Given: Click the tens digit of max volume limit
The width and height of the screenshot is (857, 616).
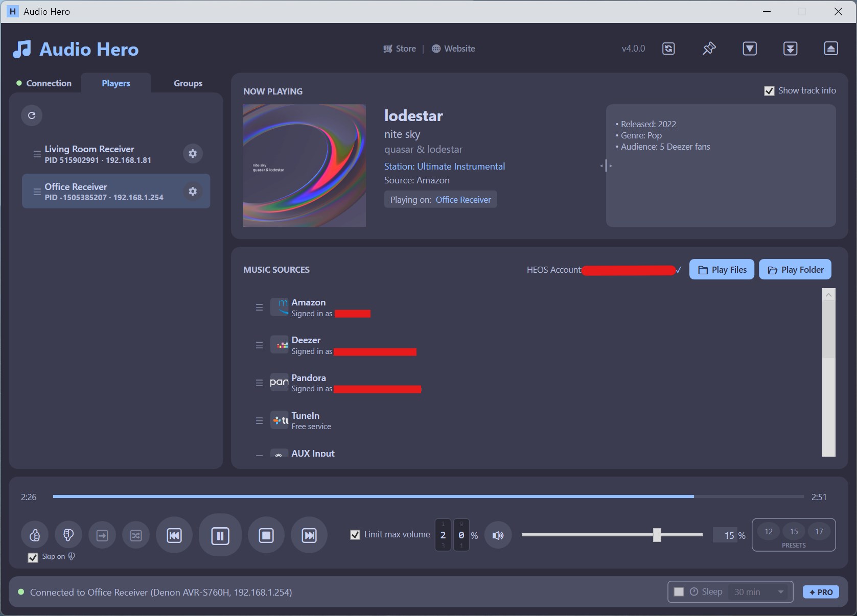Looking at the screenshot, I should pyautogui.click(x=443, y=535).
